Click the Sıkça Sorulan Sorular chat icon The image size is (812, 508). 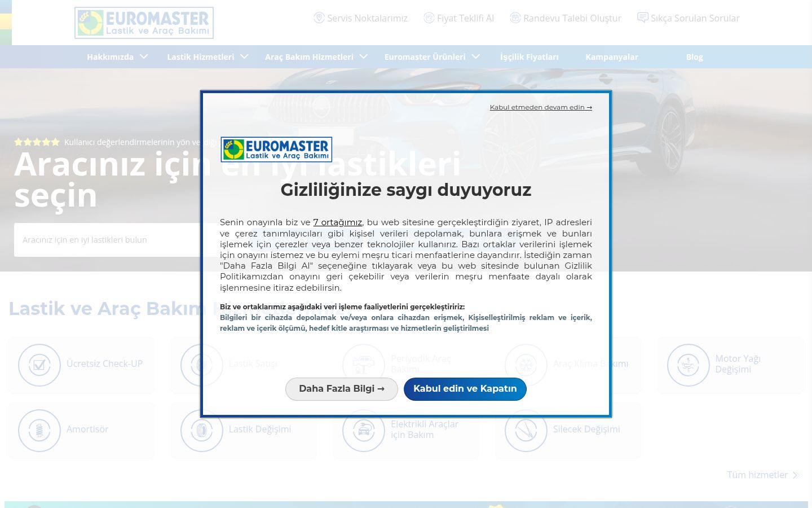[x=643, y=18]
